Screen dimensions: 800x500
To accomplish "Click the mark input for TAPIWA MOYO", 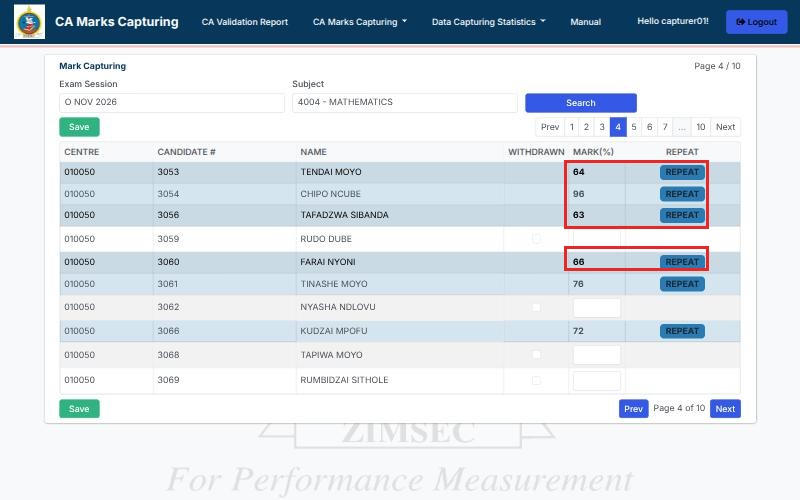I will click(x=596, y=355).
